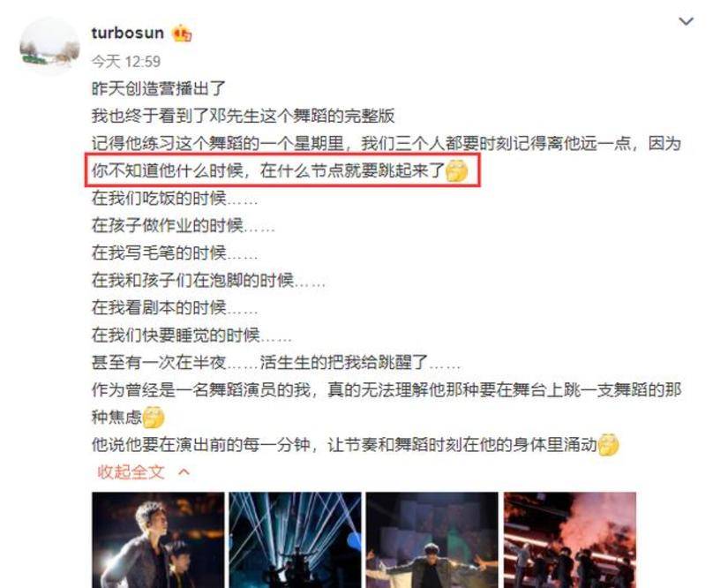Click the turbosun username link
Image resolution: width=713 pixels, height=588 pixels.
point(127,34)
